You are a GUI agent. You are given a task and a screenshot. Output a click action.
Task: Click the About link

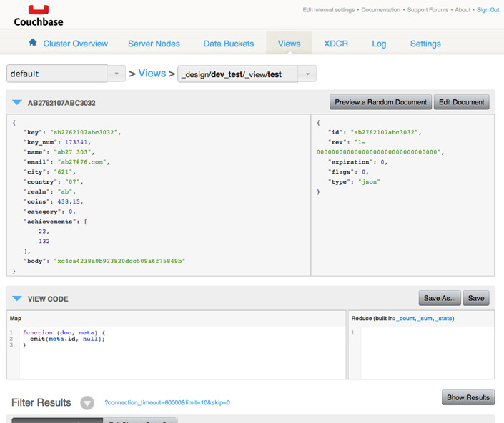point(463,10)
